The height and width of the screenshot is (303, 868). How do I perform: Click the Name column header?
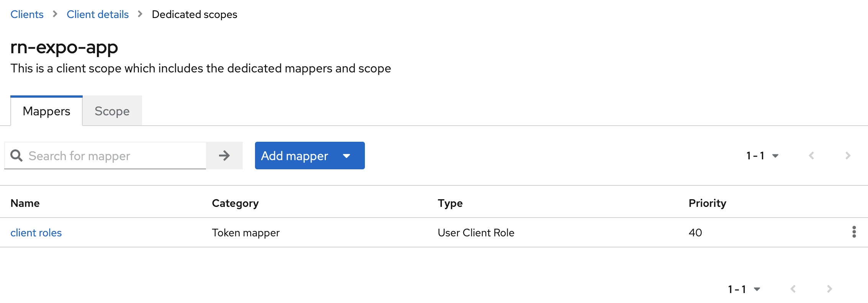pos(25,203)
